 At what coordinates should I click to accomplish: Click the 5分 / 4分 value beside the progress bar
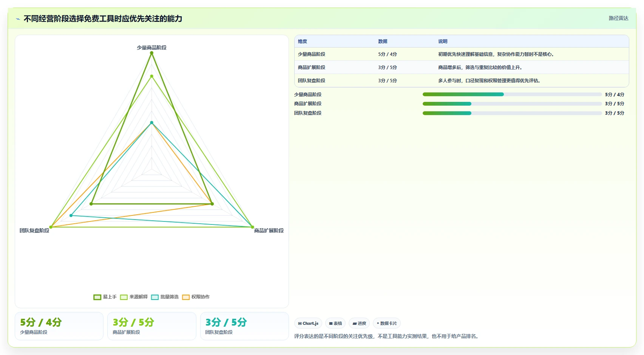(615, 95)
